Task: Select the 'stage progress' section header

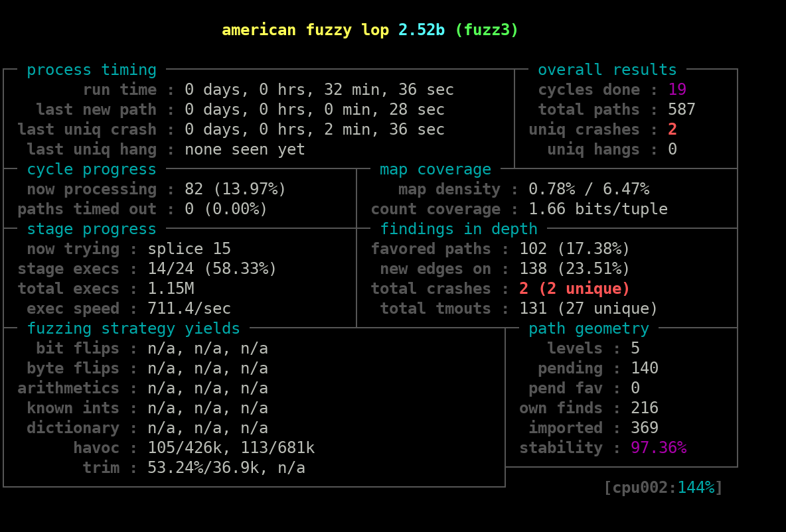Action: click(x=92, y=229)
